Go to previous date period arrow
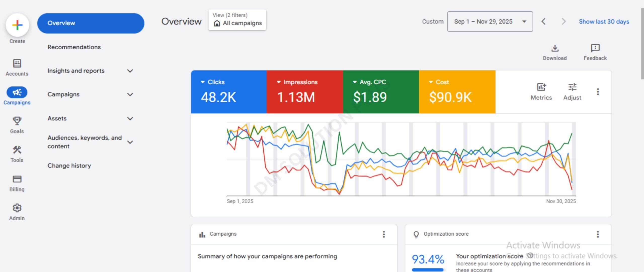Screen dimensions: 644x272 tap(544, 22)
